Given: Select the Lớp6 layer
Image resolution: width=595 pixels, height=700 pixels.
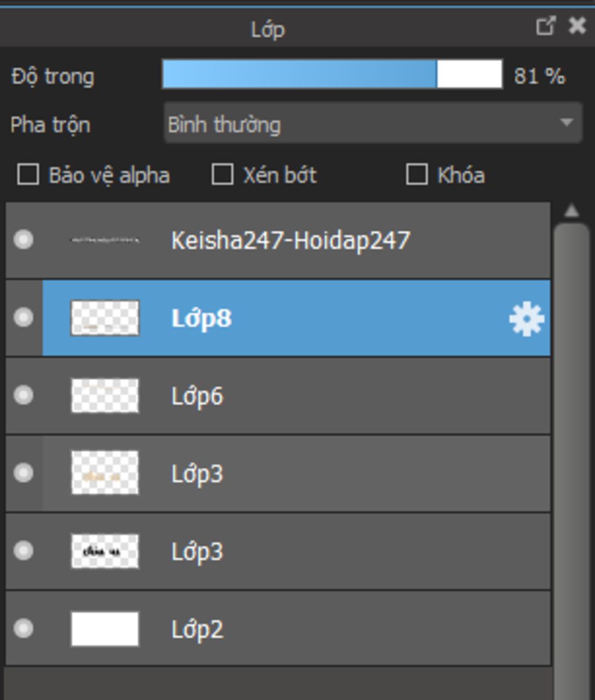Looking at the screenshot, I should (x=278, y=396).
